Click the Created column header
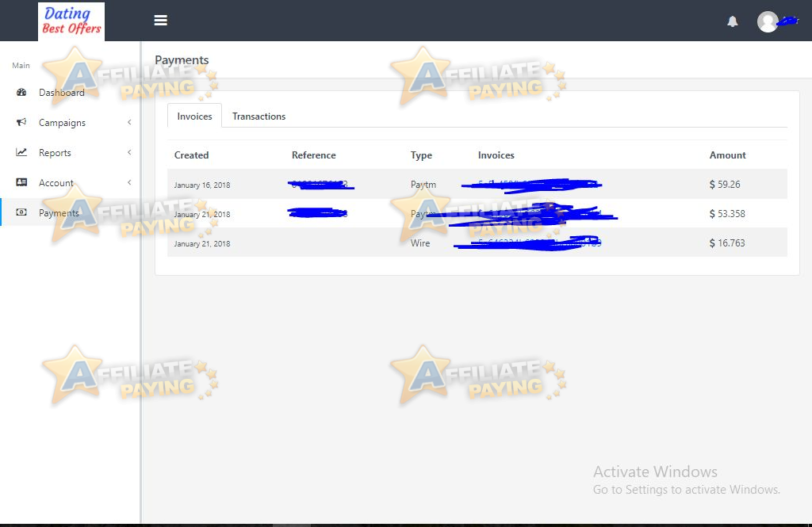This screenshot has height=527, width=812. coord(191,155)
